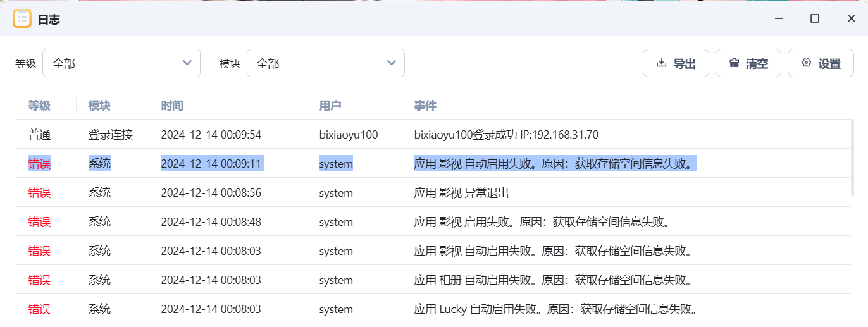The width and height of the screenshot is (868, 327).
Task: Click the 等级 dropdown chevron arrow
Action: pos(187,63)
